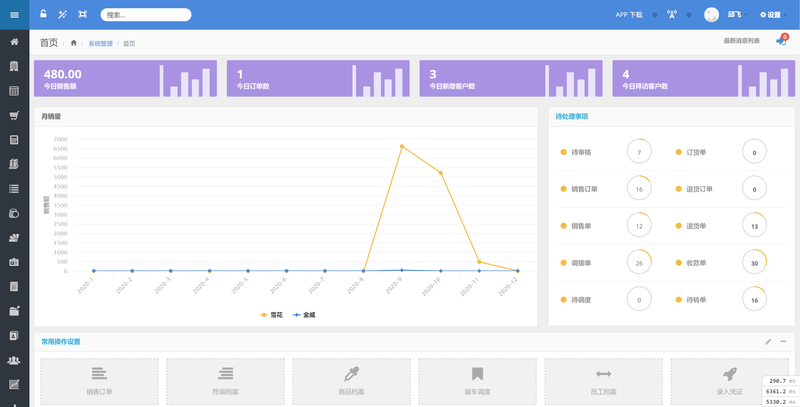Screen dimensions: 800x407
Task: Open 销售单 pending item
Action: tap(581, 226)
